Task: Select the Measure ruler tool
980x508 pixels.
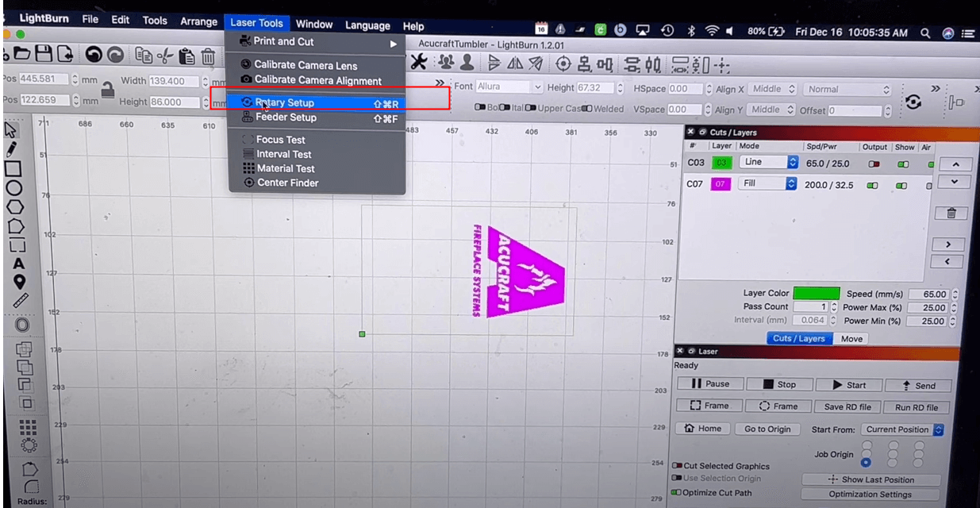Action: pyautogui.click(x=21, y=301)
